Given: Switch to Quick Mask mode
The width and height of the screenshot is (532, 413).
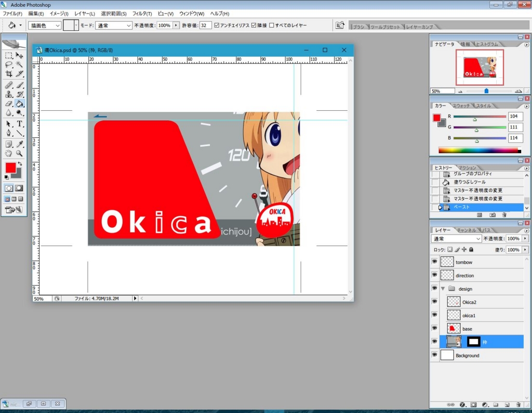Looking at the screenshot, I should (x=19, y=188).
